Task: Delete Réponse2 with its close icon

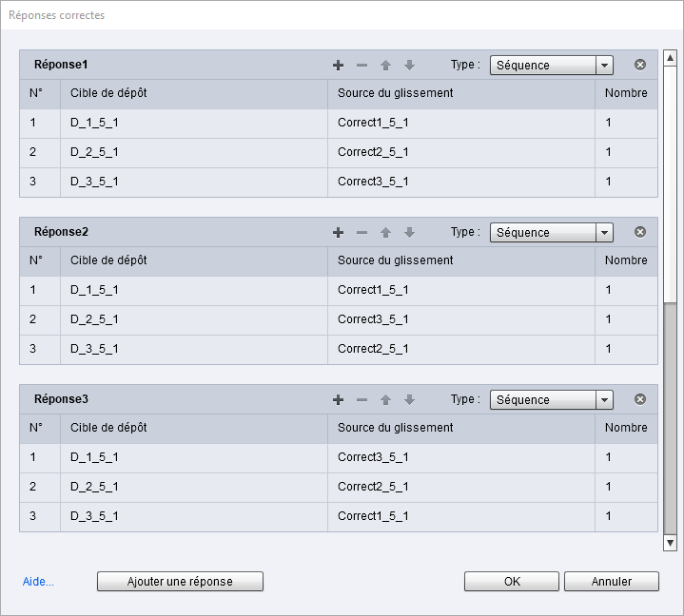Action: (640, 232)
